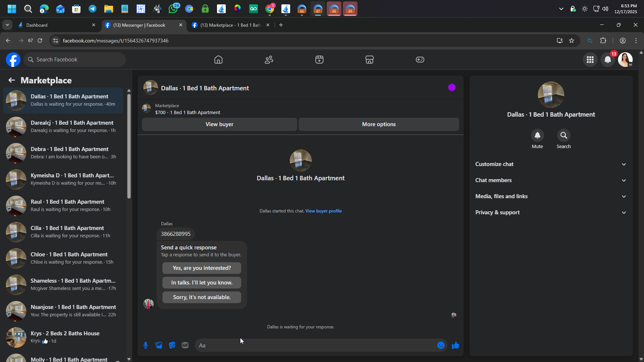Bookmark page with star icon
The height and width of the screenshot is (362, 644).
(572, 41)
